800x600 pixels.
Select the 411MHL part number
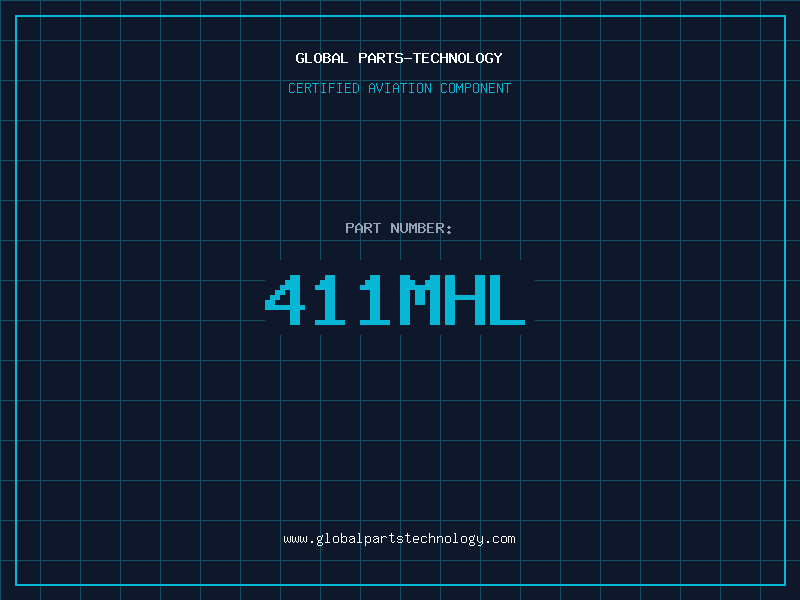pos(395,300)
